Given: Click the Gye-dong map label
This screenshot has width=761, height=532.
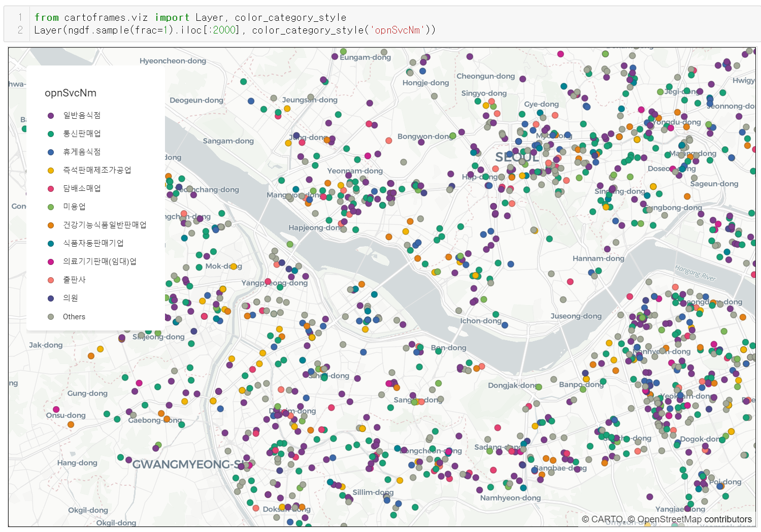Looking at the screenshot, I should (542, 104).
